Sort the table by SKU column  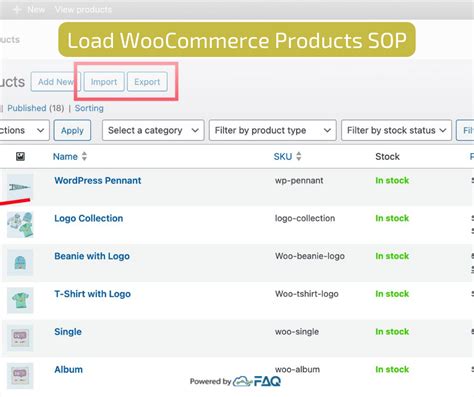point(283,156)
